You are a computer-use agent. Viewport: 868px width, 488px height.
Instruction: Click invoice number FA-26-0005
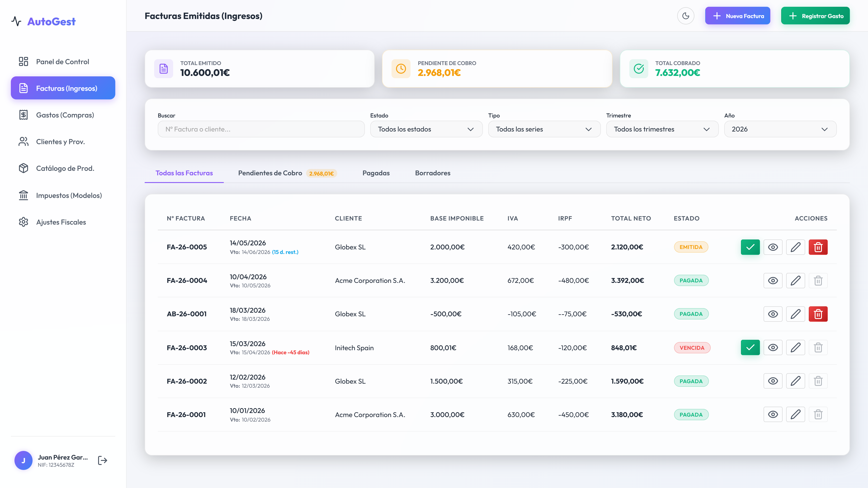[187, 247]
